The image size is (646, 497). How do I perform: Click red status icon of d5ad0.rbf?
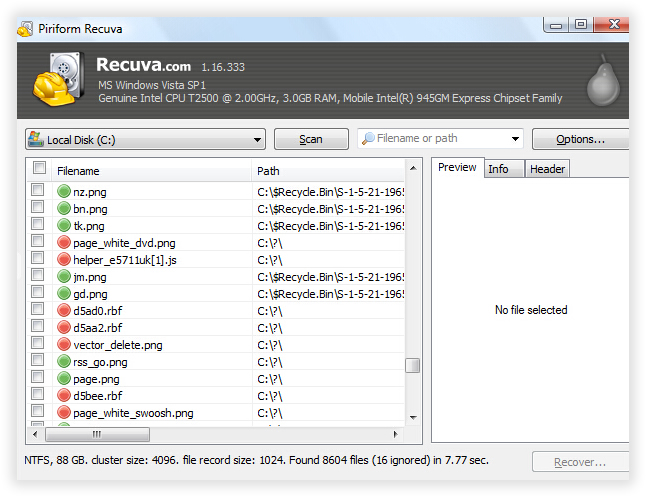[64, 310]
